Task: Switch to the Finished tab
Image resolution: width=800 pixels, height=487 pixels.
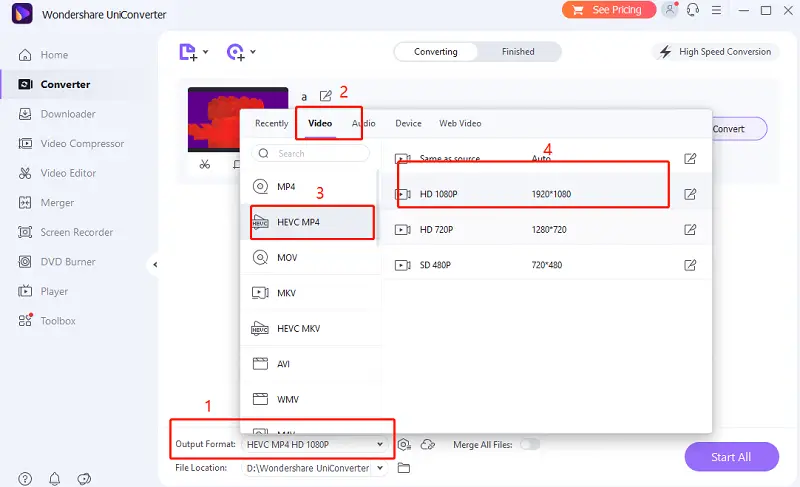Action: pos(518,52)
